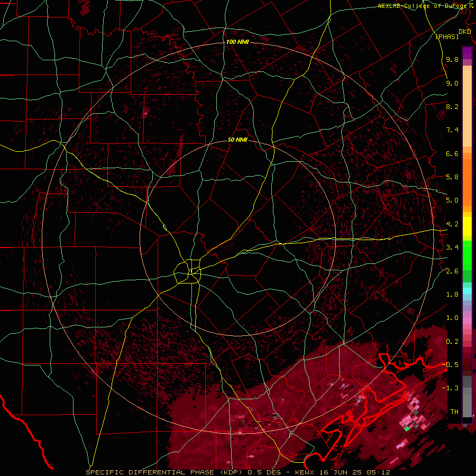The height and width of the screenshot is (476, 476).
Task: Click the TH label on the color scale
Action: point(454,412)
